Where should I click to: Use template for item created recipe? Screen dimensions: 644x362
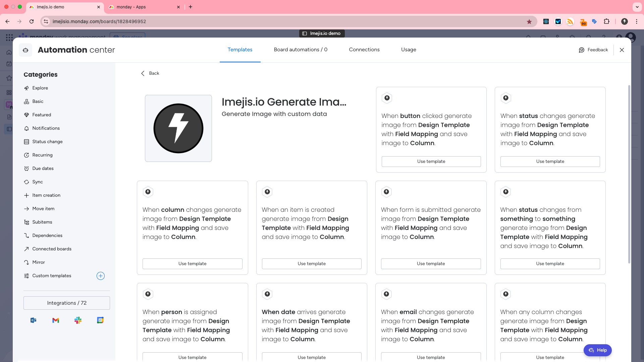click(x=312, y=264)
